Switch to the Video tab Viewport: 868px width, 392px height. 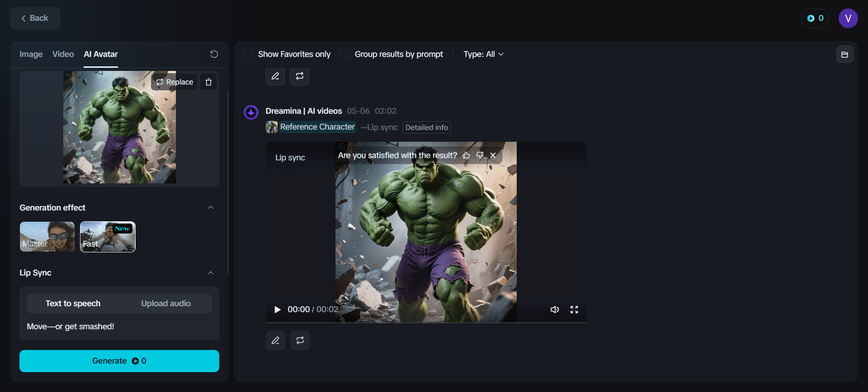[x=63, y=54]
